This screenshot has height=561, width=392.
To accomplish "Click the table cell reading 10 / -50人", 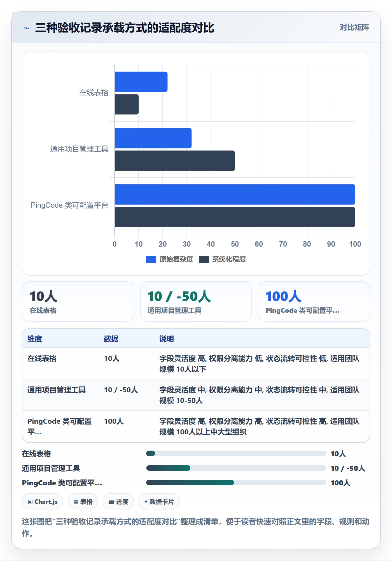I will point(121,390).
